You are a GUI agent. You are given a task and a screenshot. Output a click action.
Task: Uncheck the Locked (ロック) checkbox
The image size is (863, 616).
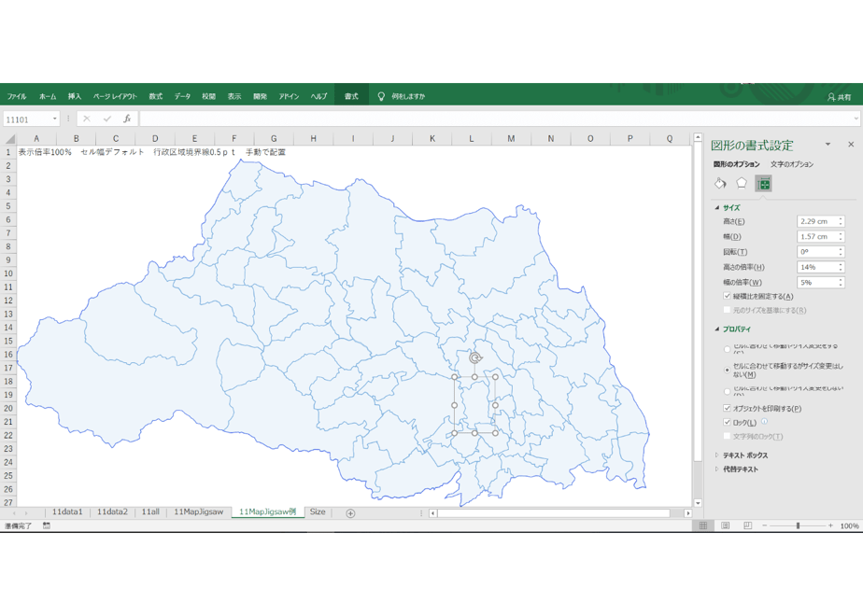727,423
